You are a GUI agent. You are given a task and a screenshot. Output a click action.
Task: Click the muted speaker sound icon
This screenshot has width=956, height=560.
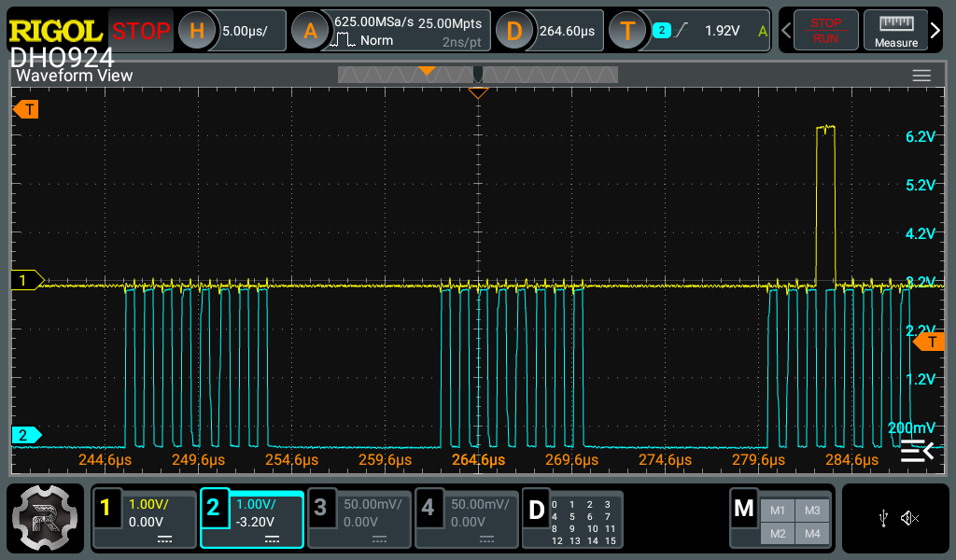click(x=910, y=518)
